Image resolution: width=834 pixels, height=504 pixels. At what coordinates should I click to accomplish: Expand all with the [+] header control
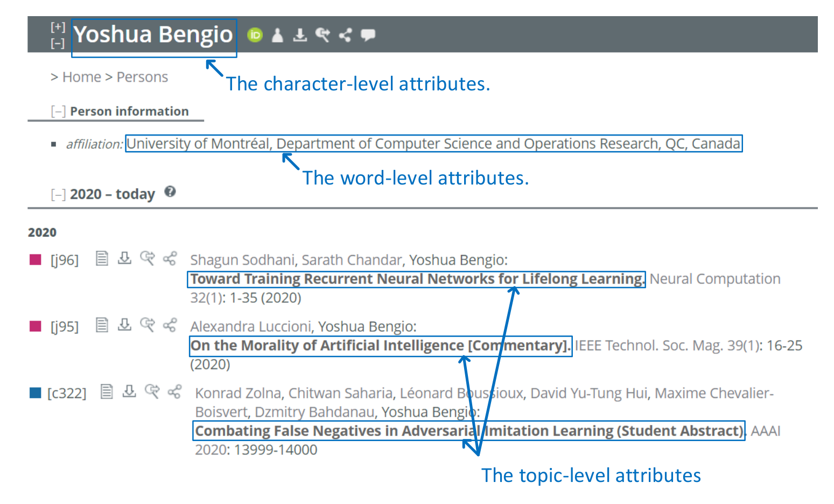pos(58,27)
